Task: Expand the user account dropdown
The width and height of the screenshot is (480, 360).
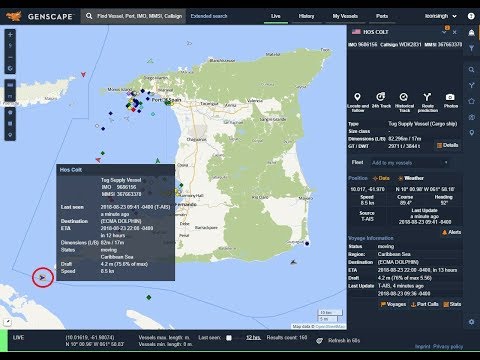Action: tap(440, 16)
